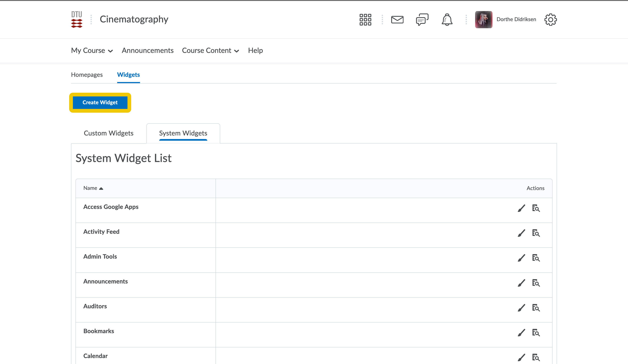
Task: Open the course selector grid icon
Action: [365, 19]
